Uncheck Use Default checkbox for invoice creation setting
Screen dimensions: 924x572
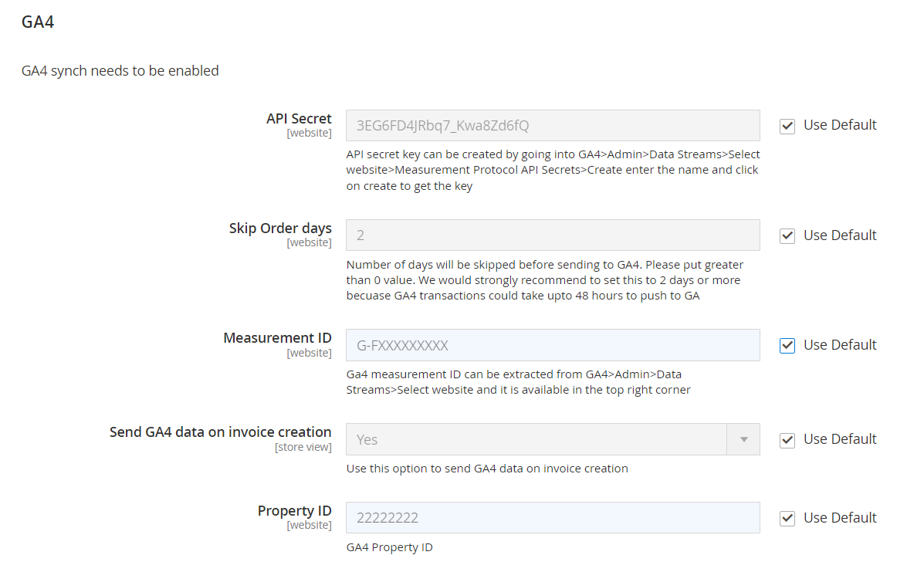pyautogui.click(x=787, y=440)
